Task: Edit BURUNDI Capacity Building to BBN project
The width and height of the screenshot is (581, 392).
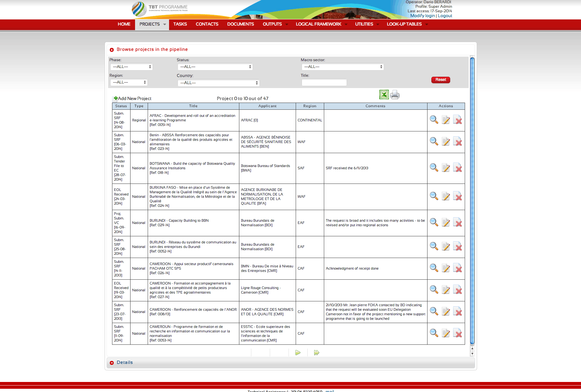Action: [446, 222]
